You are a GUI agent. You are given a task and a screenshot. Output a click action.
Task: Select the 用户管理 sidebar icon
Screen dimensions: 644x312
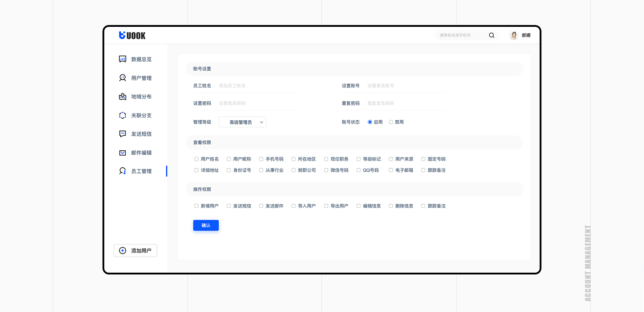(x=123, y=78)
